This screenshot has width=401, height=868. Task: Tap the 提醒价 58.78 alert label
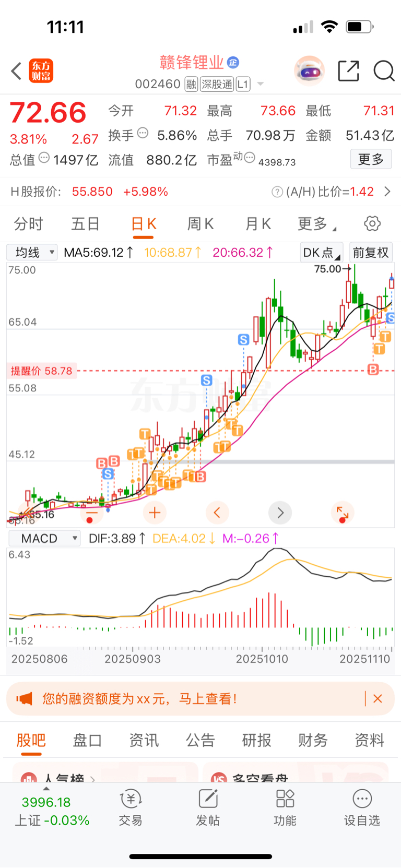[x=42, y=371]
